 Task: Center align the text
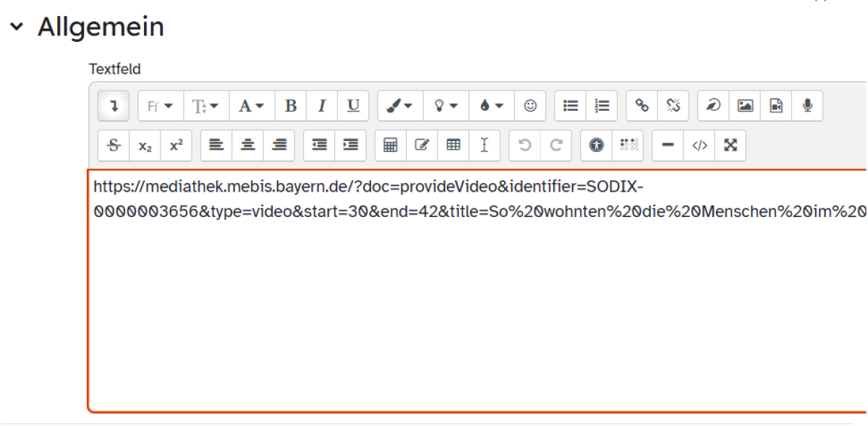(247, 145)
